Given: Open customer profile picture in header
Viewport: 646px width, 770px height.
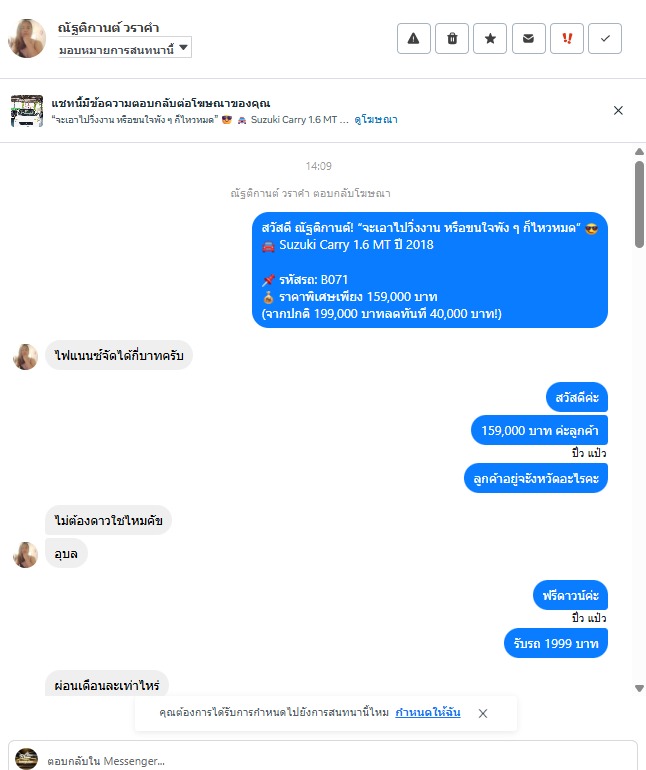Looking at the screenshot, I should pos(27,38).
